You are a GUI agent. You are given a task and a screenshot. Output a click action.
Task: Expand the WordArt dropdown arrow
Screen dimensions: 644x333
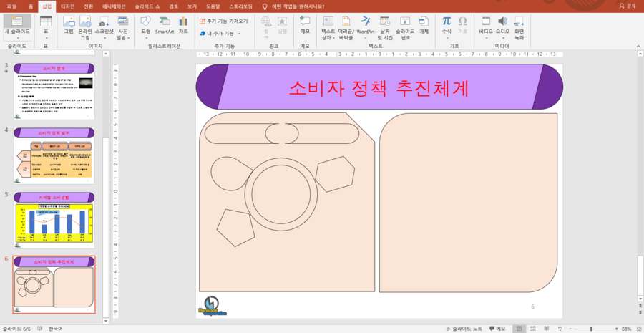pos(366,38)
